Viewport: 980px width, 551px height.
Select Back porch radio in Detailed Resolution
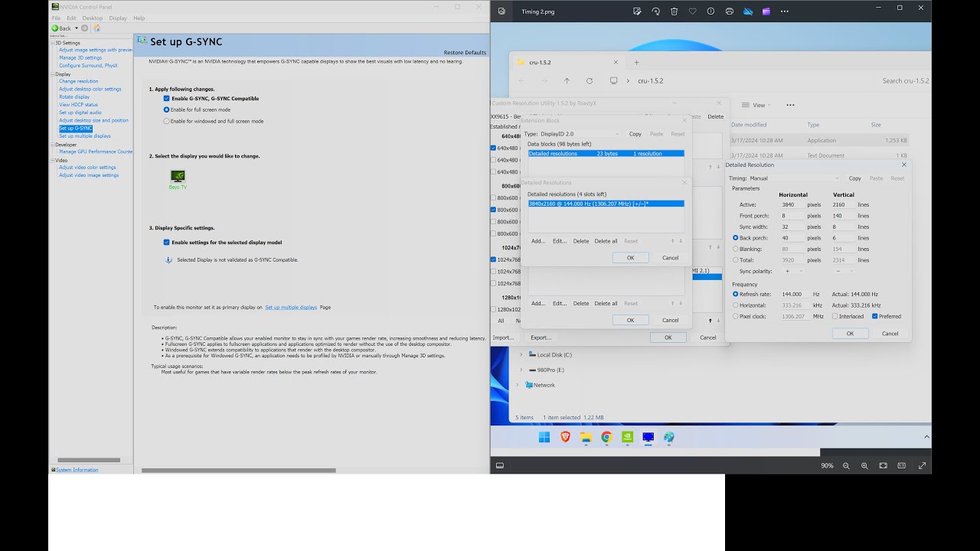coord(736,238)
